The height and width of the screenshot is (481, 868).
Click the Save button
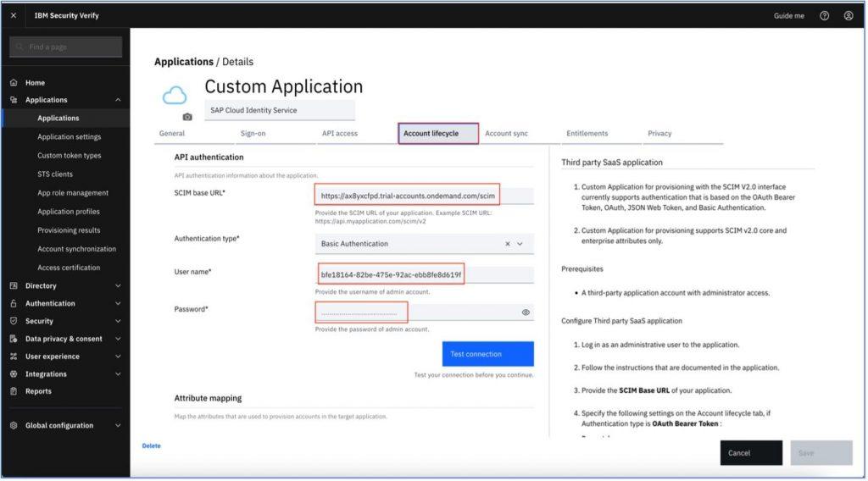tap(821, 453)
